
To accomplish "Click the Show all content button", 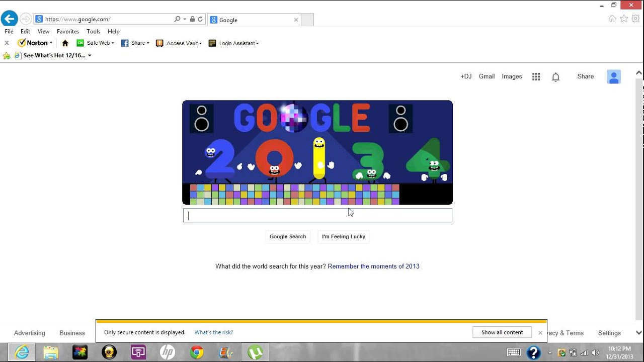I will [502, 332].
